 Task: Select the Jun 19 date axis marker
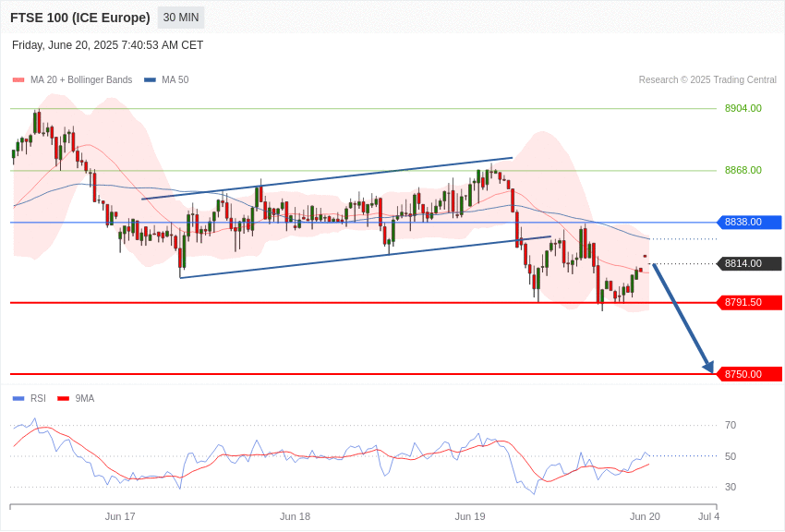470,516
